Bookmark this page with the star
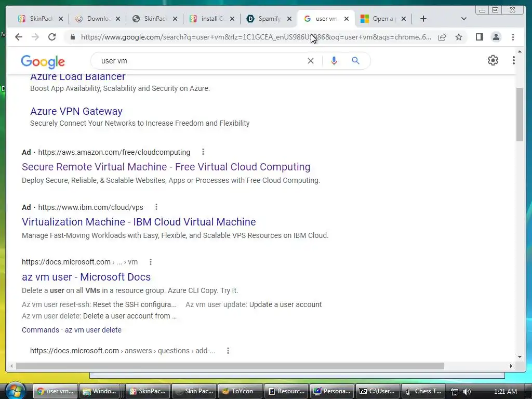This screenshot has height=399, width=532. 459,37
